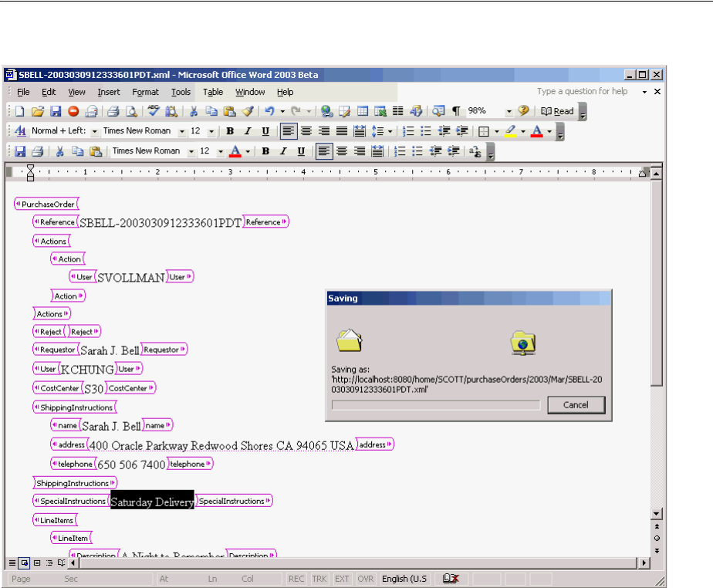The image size is (713, 588).
Task: Open the Tables and Borders pencil icon
Action: [x=345, y=111]
